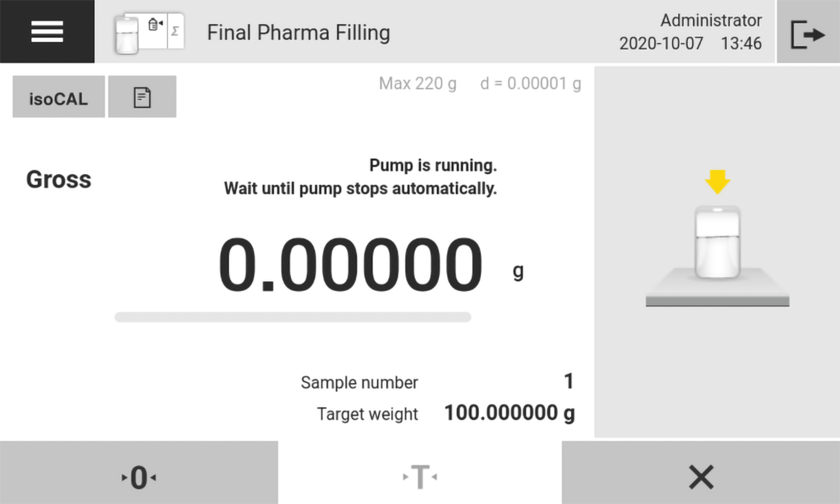Select the Final Pharma Filling title
Screen dimensions: 840x504
click(299, 33)
